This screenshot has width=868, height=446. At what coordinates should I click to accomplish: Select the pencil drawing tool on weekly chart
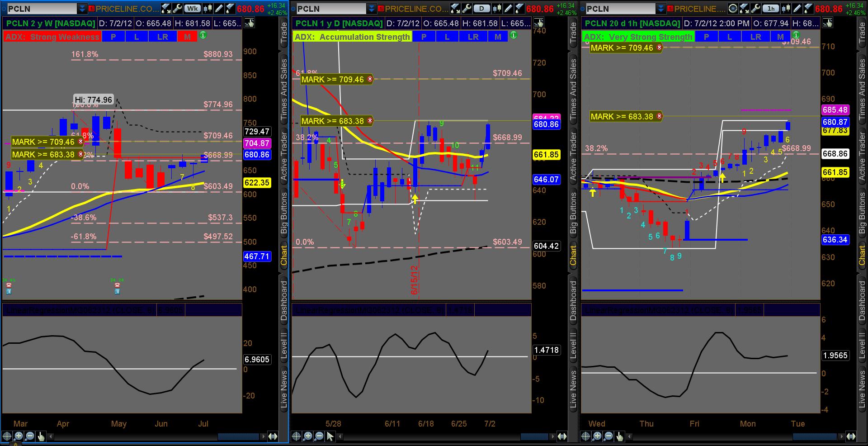tap(219, 8)
